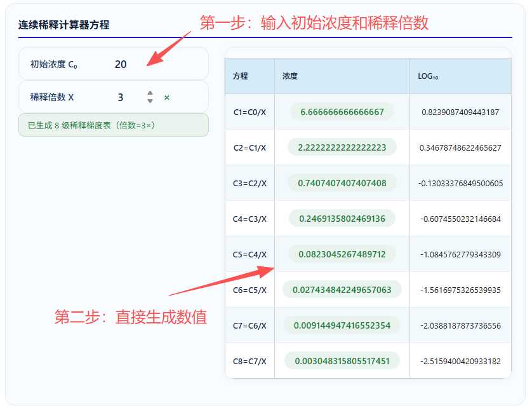Image resolution: width=532 pixels, height=415 pixels.
Task: Click concentration value 0.009144947416552354
Action: point(342,325)
